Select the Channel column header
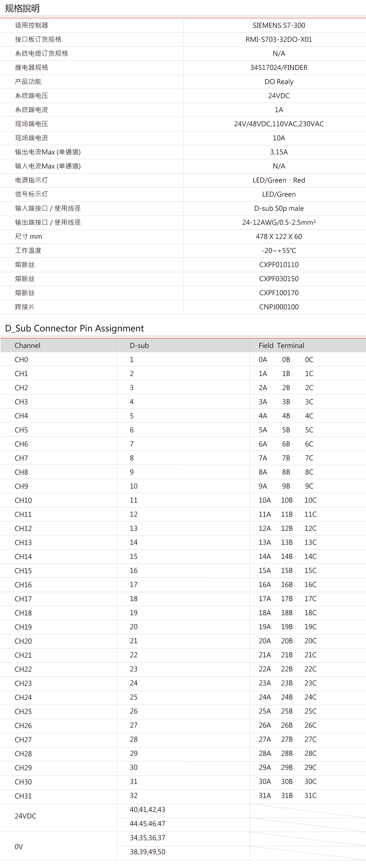This screenshot has width=366, height=868. point(27,346)
